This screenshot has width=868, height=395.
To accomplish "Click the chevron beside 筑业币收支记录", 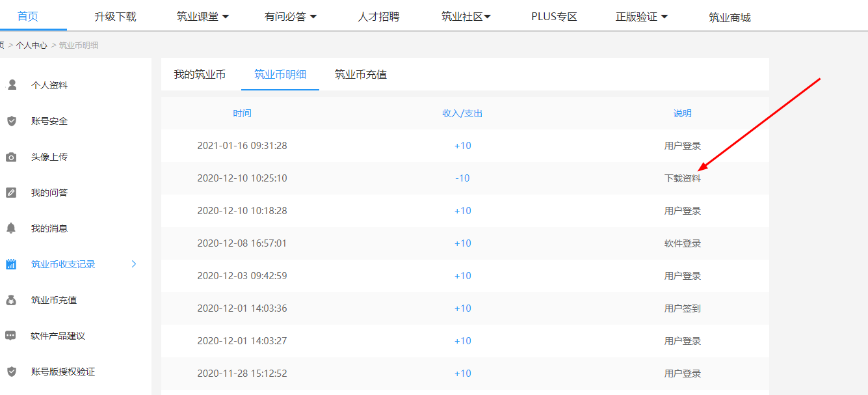I will 134,264.
